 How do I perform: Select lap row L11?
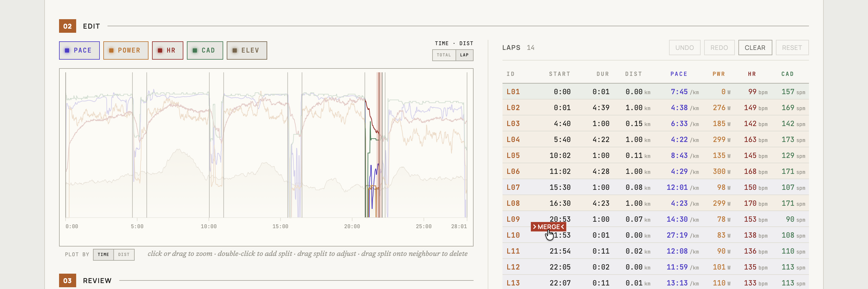coord(655,251)
